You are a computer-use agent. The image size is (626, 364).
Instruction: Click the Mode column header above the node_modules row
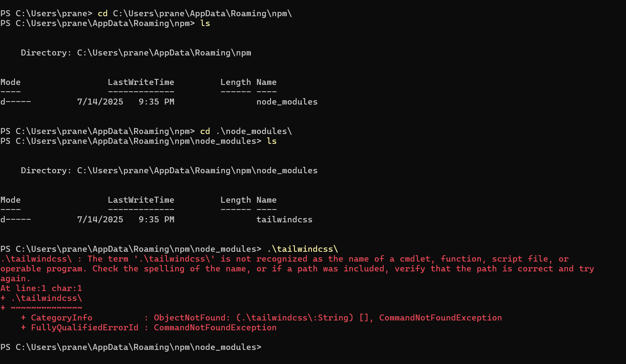(11, 82)
